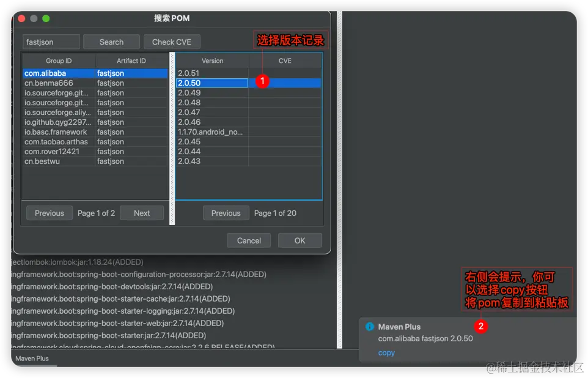588x378 pixels.
Task: Click the Check CVE button
Action: (172, 42)
